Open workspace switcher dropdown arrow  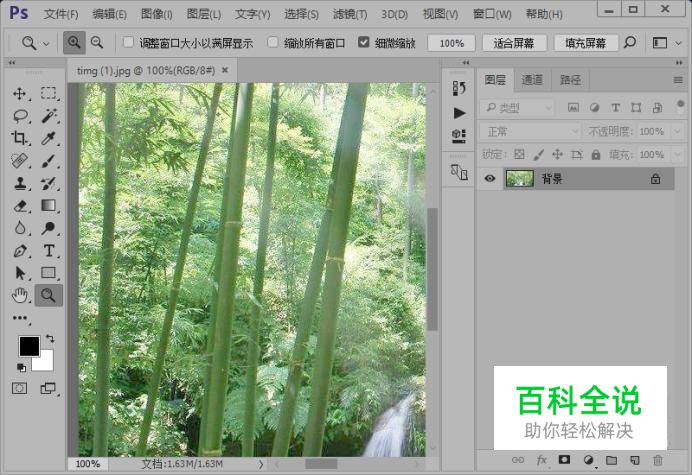(x=679, y=43)
